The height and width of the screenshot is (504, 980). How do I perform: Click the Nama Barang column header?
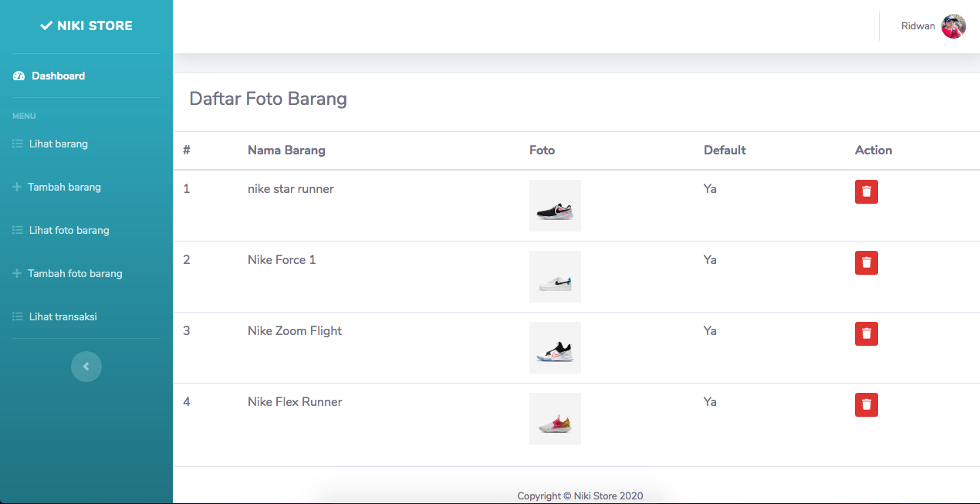(286, 150)
